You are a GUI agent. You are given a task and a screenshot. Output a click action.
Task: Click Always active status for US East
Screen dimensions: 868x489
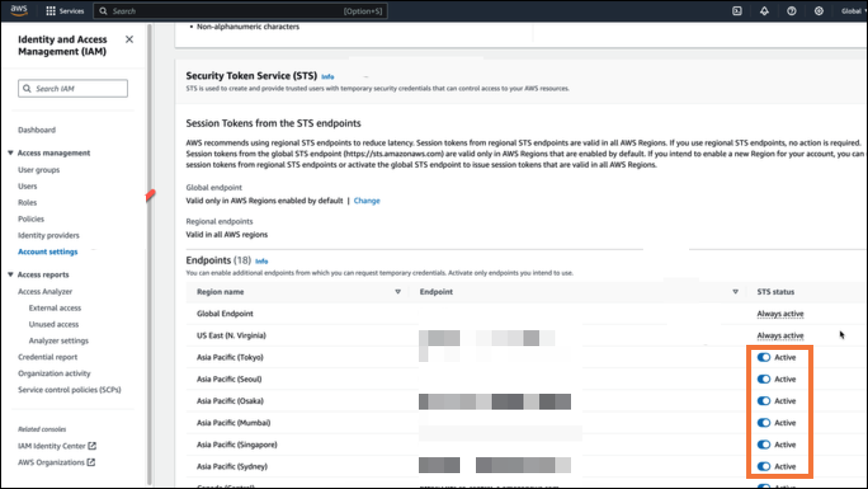point(780,335)
